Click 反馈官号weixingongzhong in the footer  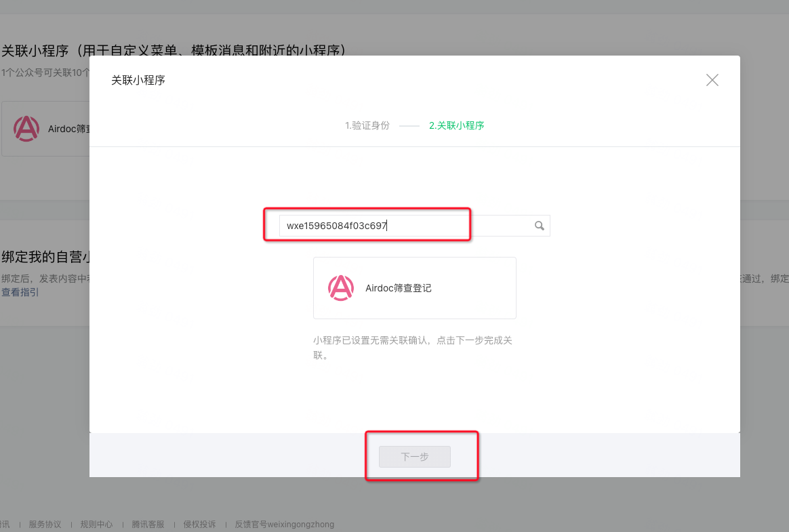(284, 525)
